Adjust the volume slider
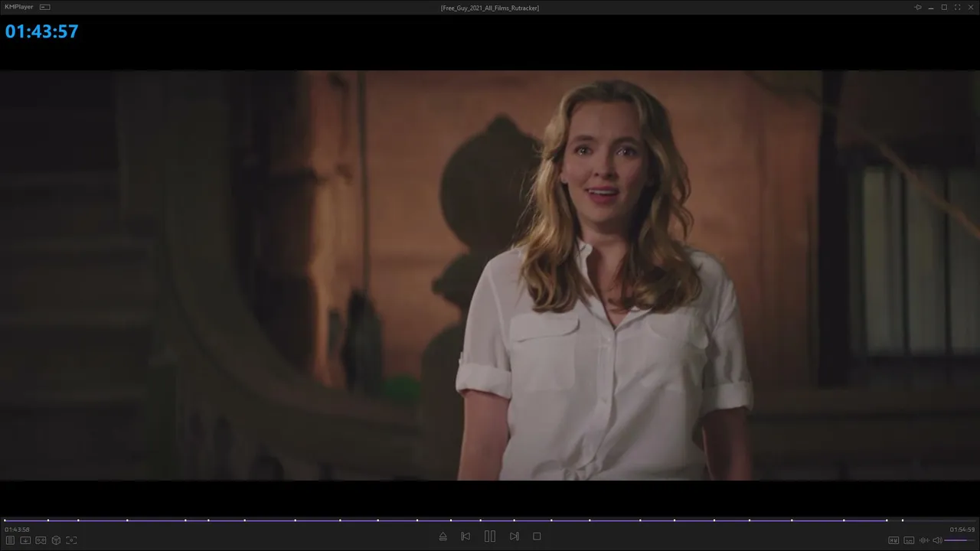The height and width of the screenshot is (551, 980). click(x=960, y=540)
